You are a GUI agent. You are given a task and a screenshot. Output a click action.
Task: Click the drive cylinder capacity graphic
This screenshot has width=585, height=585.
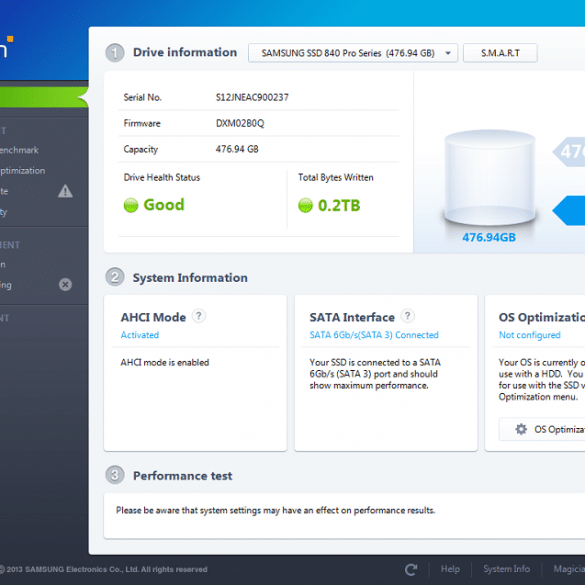(x=489, y=178)
